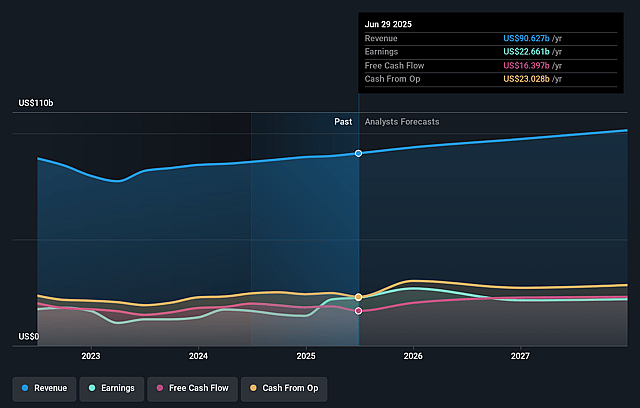Click the US$23.028b cash from op value
This screenshot has width=640, height=408.
pyautogui.click(x=526, y=79)
